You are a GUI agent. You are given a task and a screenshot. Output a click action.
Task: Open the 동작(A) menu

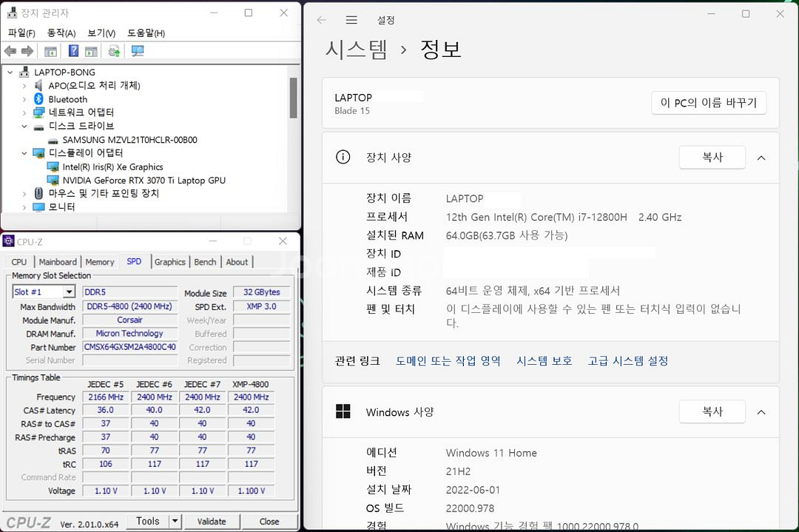coord(61,33)
